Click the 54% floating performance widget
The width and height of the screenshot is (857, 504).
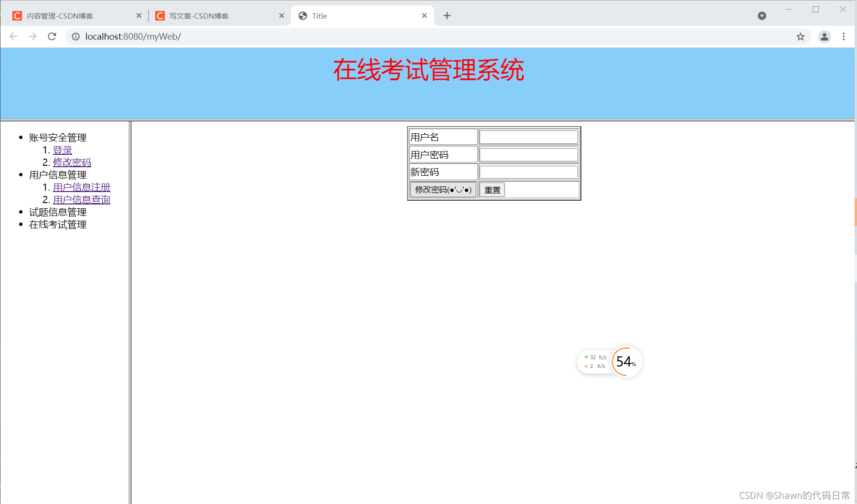pyautogui.click(x=626, y=362)
